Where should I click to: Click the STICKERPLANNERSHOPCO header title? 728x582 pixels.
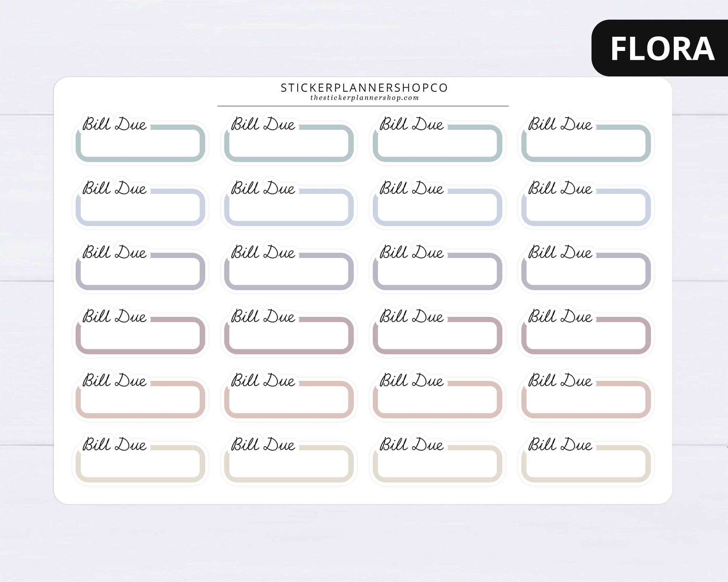[x=364, y=88]
